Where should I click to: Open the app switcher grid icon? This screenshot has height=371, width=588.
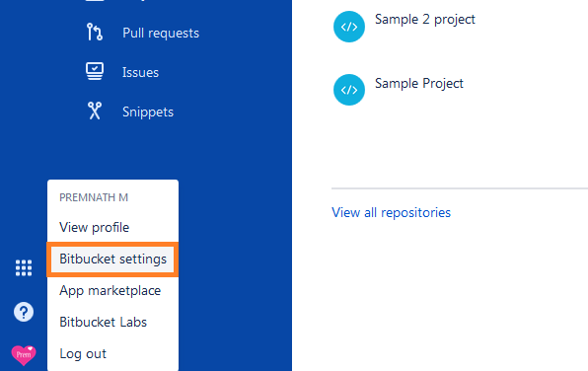(24, 267)
